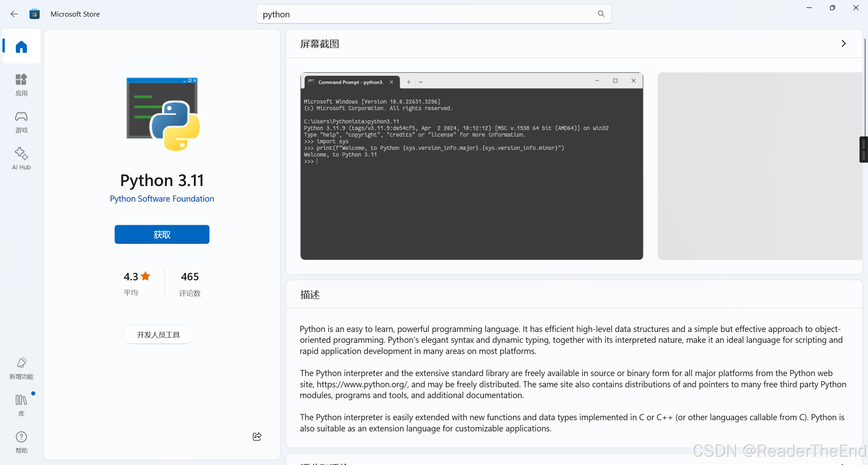The height and width of the screenshot is (465, 868).
Task: Click the 开发人员工具 category tag
Action: coord(158,335)
